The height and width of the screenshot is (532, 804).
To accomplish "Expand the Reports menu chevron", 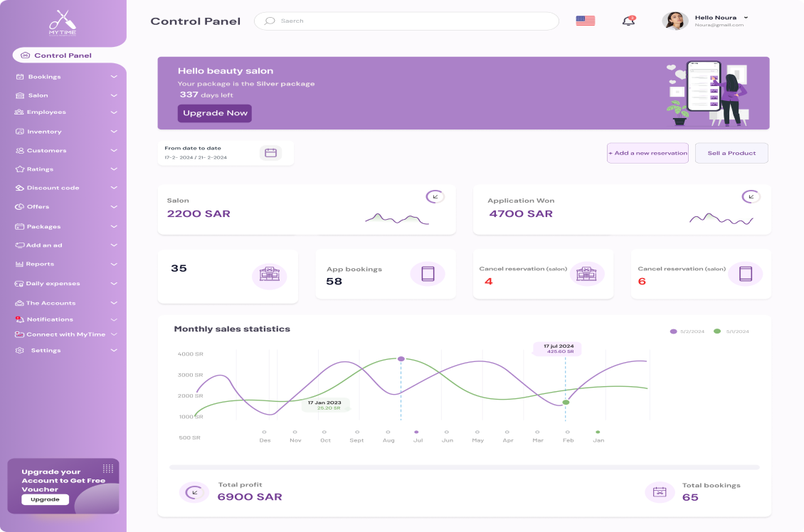I will click(x=114, y=265).
